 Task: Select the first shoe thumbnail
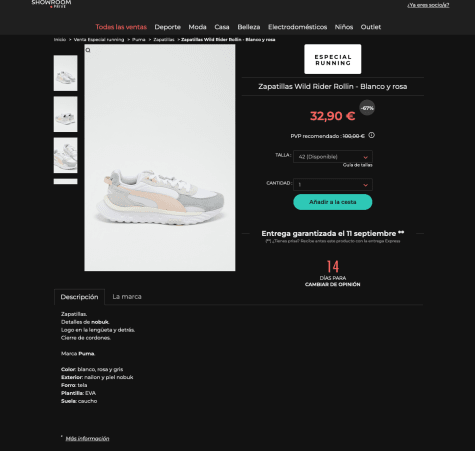coord(65,73)
